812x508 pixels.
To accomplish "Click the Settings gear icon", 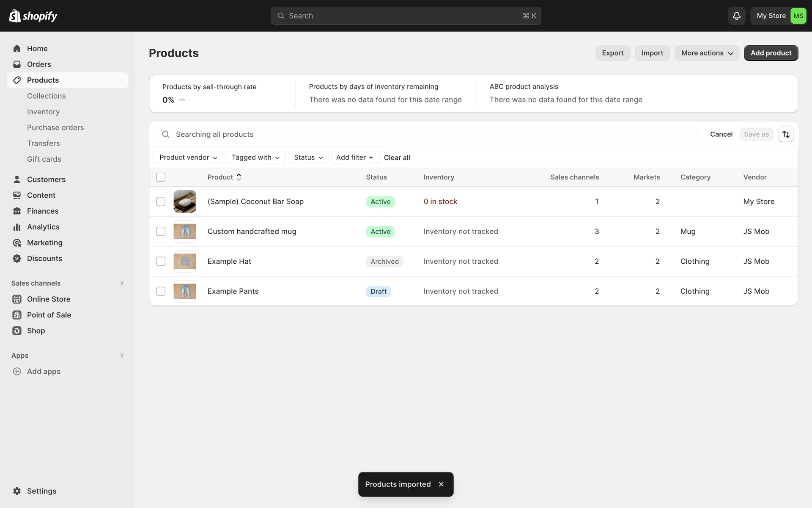I will 17,491.
